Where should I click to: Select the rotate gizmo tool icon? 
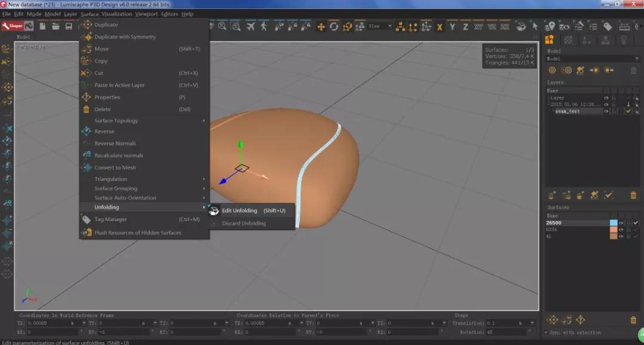coord(334,26)
